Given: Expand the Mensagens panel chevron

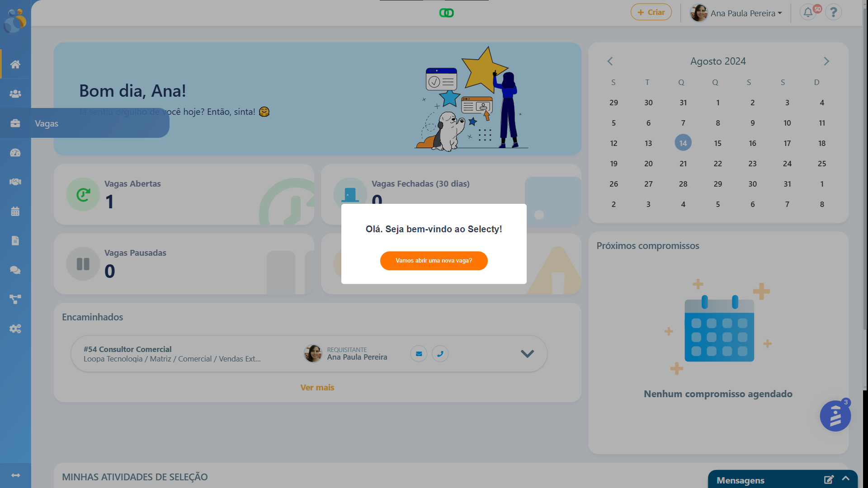Looking at the screenshot, I should (x=846, y=479).
